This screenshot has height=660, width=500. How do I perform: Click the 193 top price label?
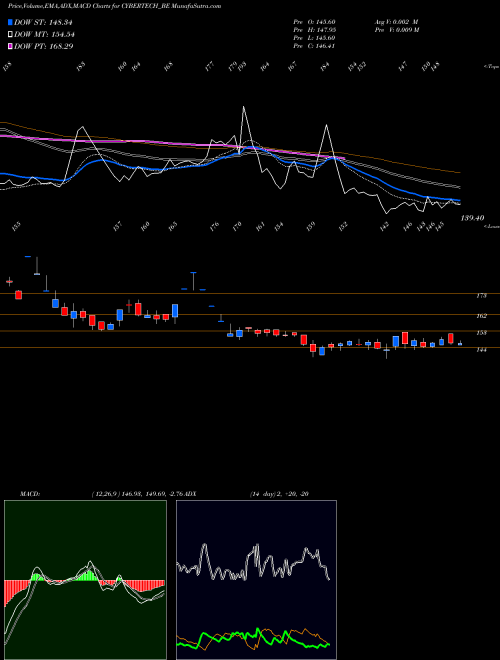pos(242,67)
